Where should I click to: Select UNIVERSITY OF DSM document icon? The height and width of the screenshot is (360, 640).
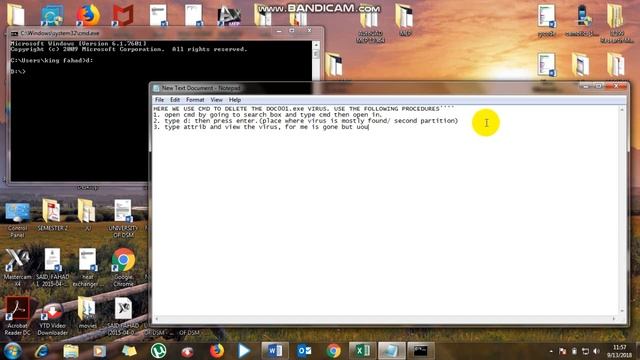coord(123,219)
